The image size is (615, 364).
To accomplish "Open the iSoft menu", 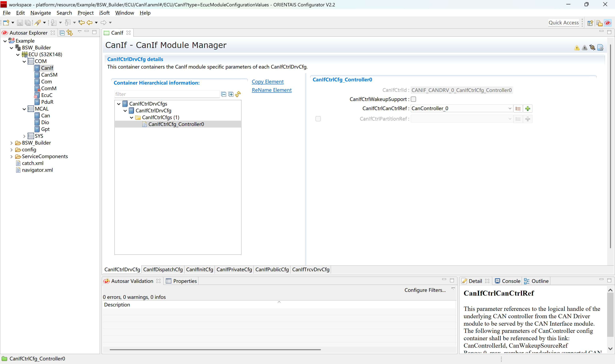I will (x=104, y=13).
